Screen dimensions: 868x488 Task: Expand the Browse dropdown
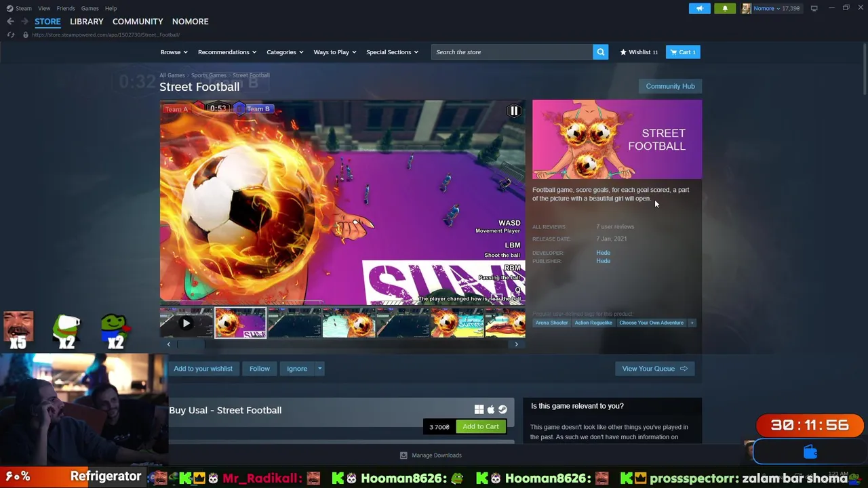click(174, 52)
